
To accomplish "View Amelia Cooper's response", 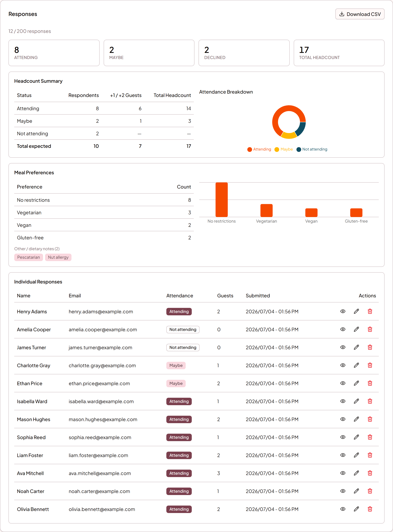I will 343,329.
